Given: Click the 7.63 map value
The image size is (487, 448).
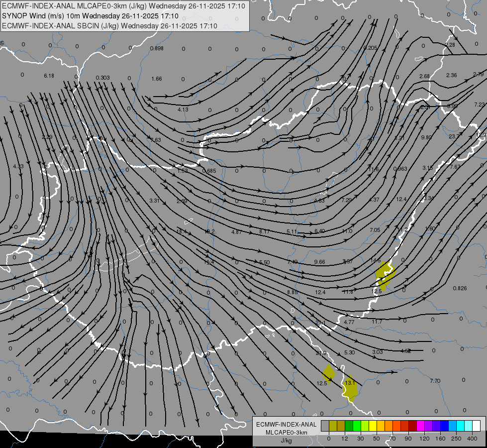Looking at the screenshot, I should pyautogui.click(x=156, y=140).
